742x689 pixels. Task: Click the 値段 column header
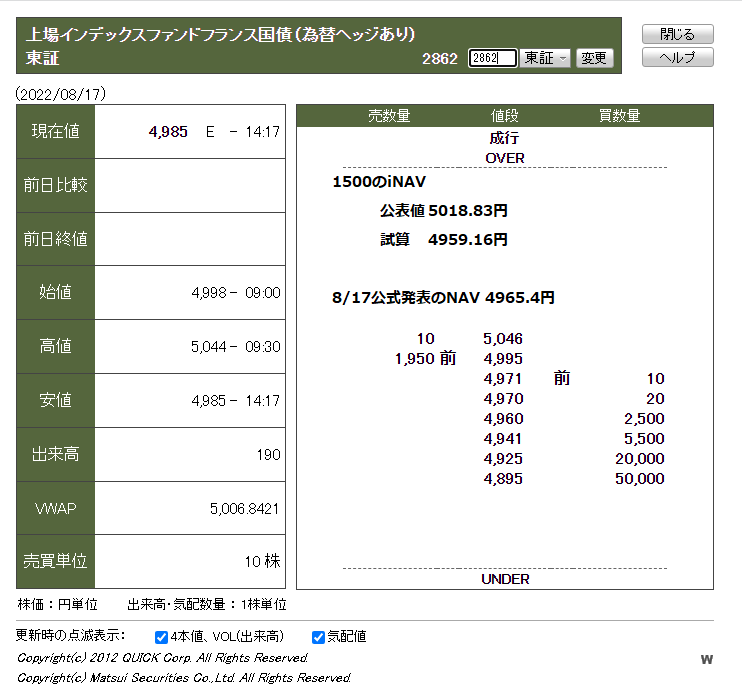point(504,116)
